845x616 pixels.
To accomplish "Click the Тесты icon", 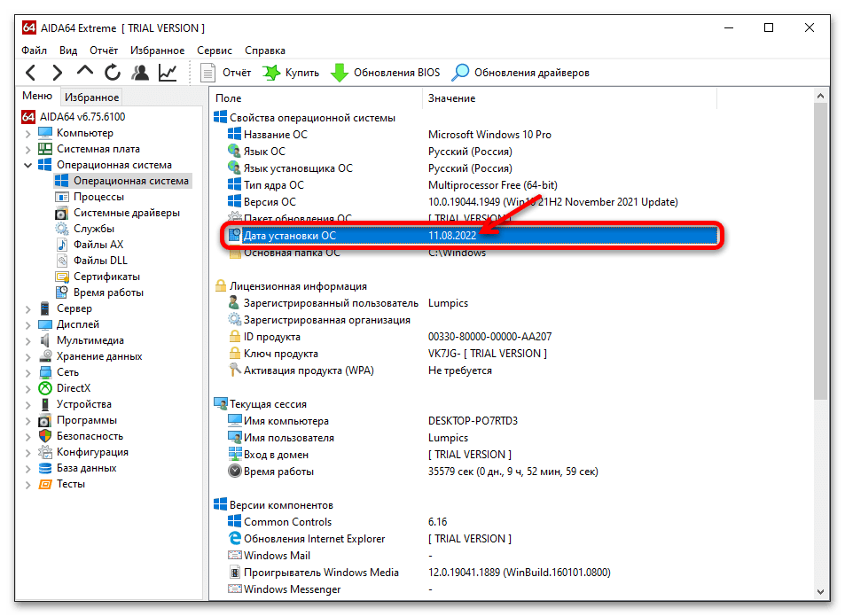I will (x=45, y=484).
